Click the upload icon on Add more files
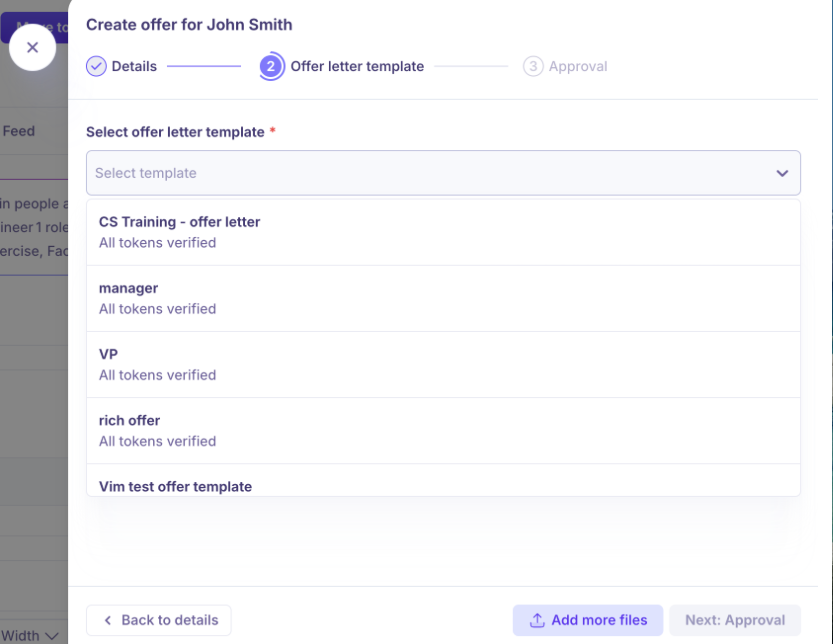Viewport: 833px width, 644px height. pos(537,620)
